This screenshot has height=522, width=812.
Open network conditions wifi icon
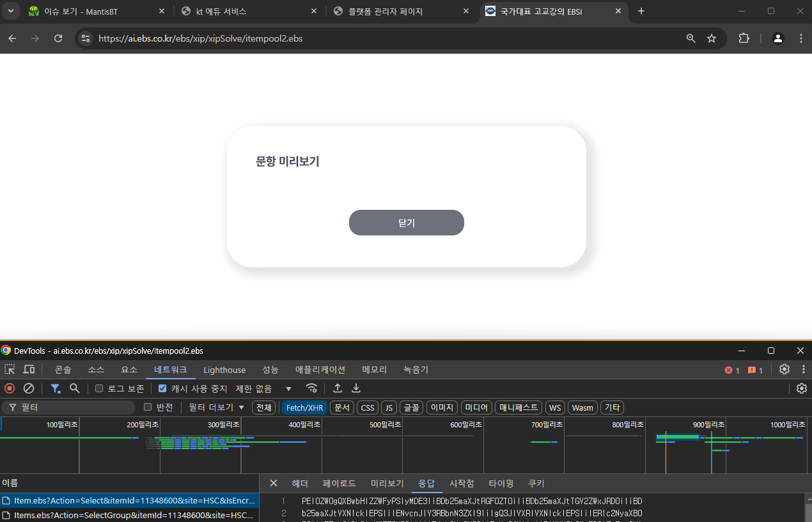click(311, 388)
